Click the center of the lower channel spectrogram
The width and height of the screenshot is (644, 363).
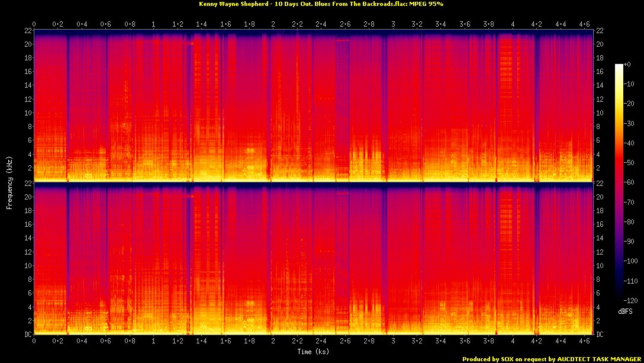(x=314, y=259)
